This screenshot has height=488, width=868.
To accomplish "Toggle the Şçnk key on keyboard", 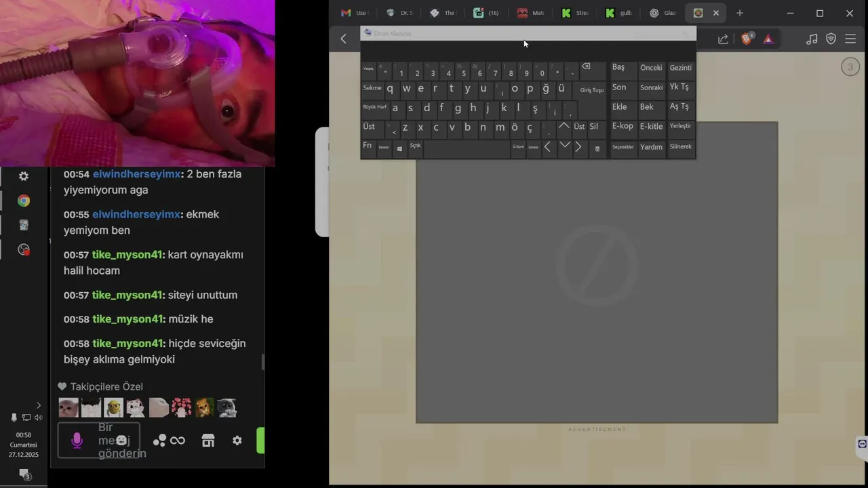I will pos(416,148).
